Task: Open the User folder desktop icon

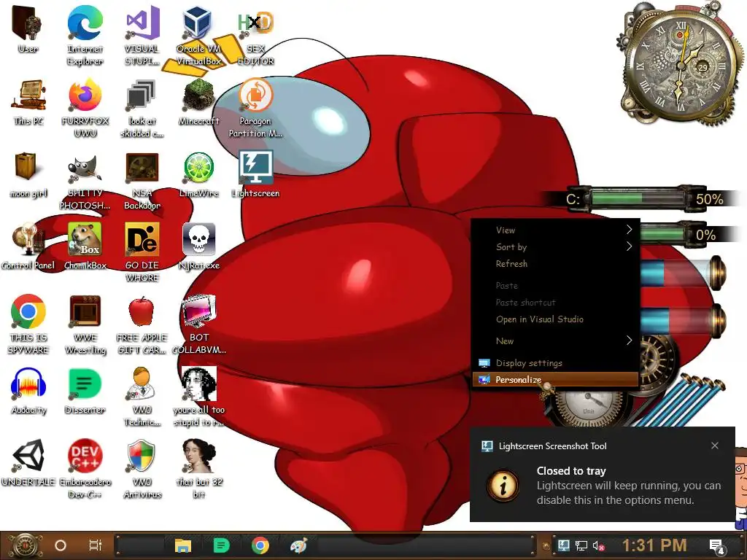Action: (x=28, y=29)
